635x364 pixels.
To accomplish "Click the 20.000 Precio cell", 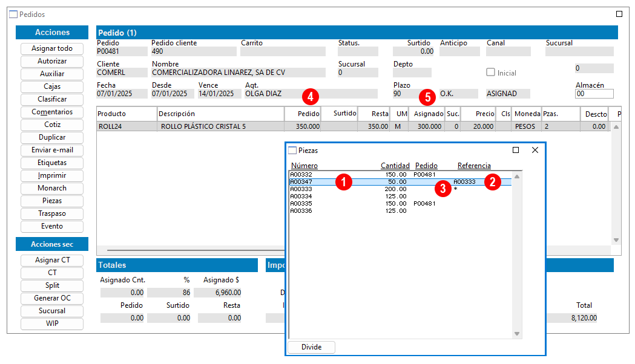I will pos(478,126).
